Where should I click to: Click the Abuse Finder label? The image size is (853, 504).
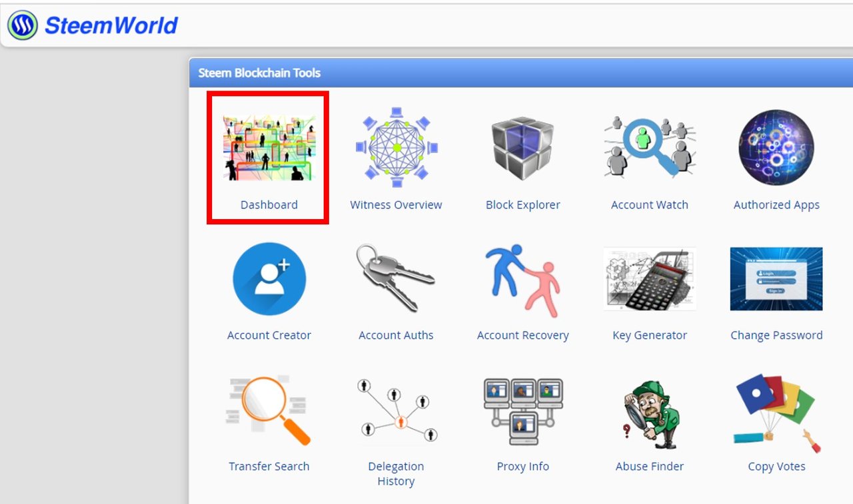coord(650,467)
